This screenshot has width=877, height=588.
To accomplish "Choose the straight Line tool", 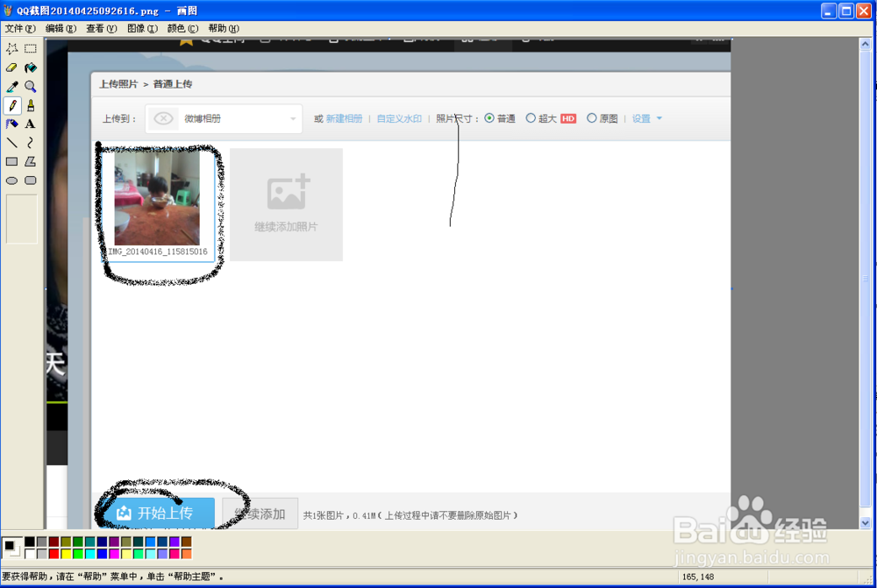I will [x=11, y=143].
